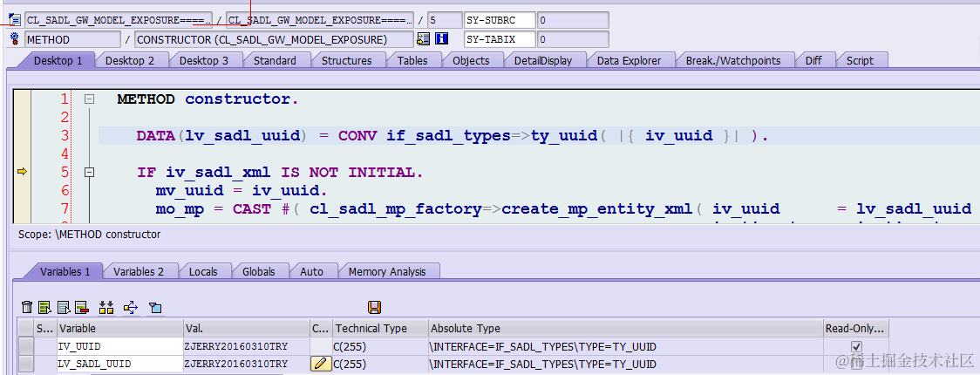This screenshot has width=980, height=375.
Task: Switch to the Desktop 3 tab
Action: tap(204, 61)
